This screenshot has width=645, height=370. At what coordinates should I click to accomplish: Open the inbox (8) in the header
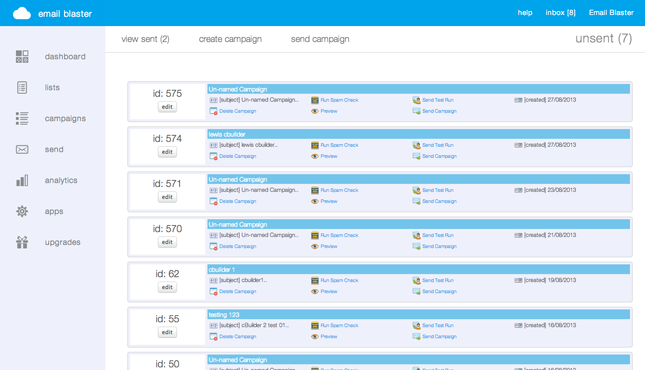[560, 13]
